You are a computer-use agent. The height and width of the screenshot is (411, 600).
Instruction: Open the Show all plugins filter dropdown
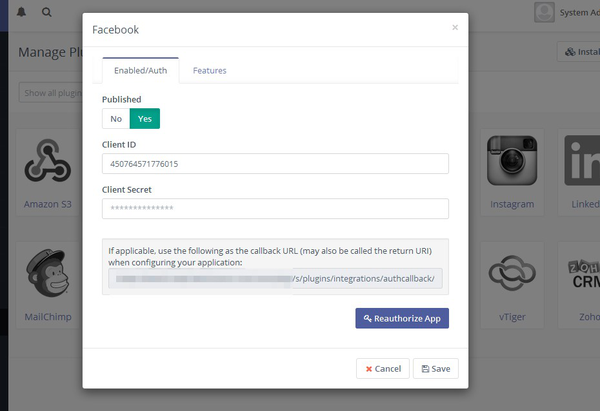click(51, 93)
